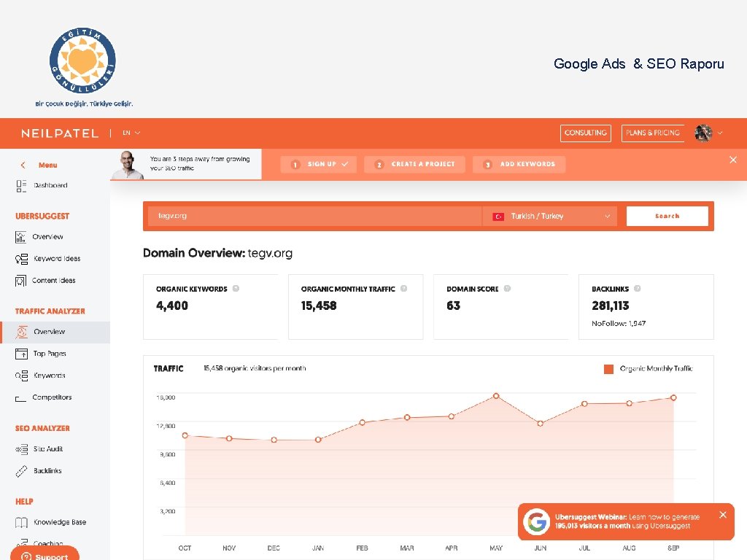Click the Competitors icon
The image size is (747, 560).
coord(20,398)
